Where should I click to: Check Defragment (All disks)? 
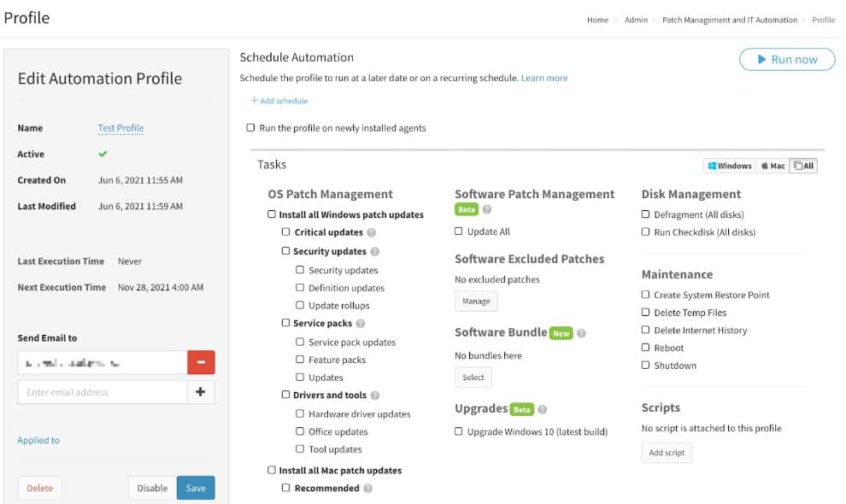click(x=645, y=214)
